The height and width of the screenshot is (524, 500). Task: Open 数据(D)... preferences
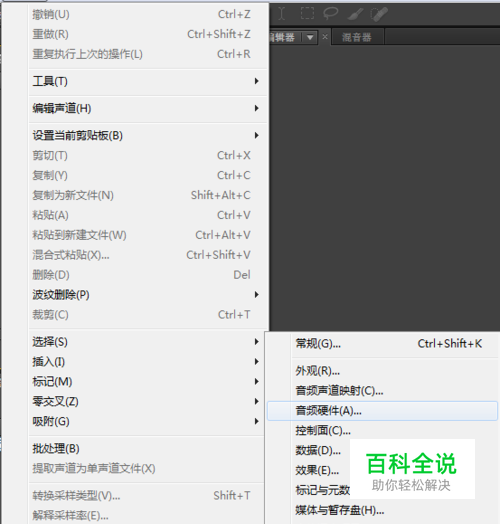(318, 450)
